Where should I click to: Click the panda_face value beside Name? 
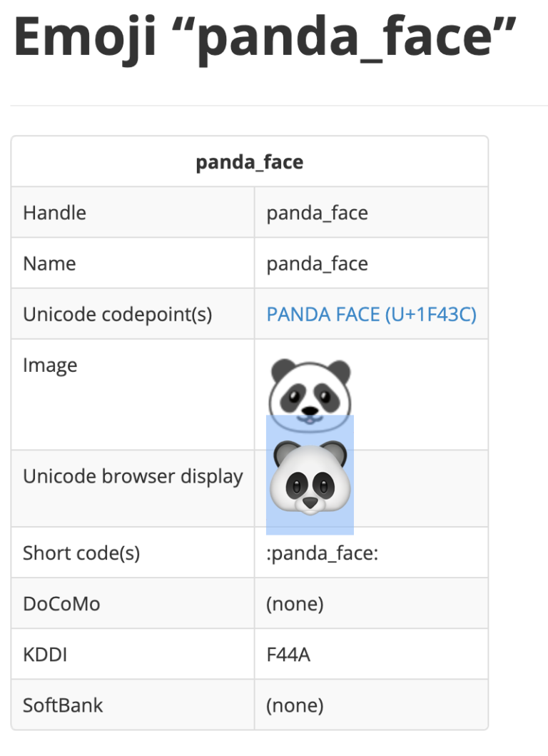[x=317, y=263]
